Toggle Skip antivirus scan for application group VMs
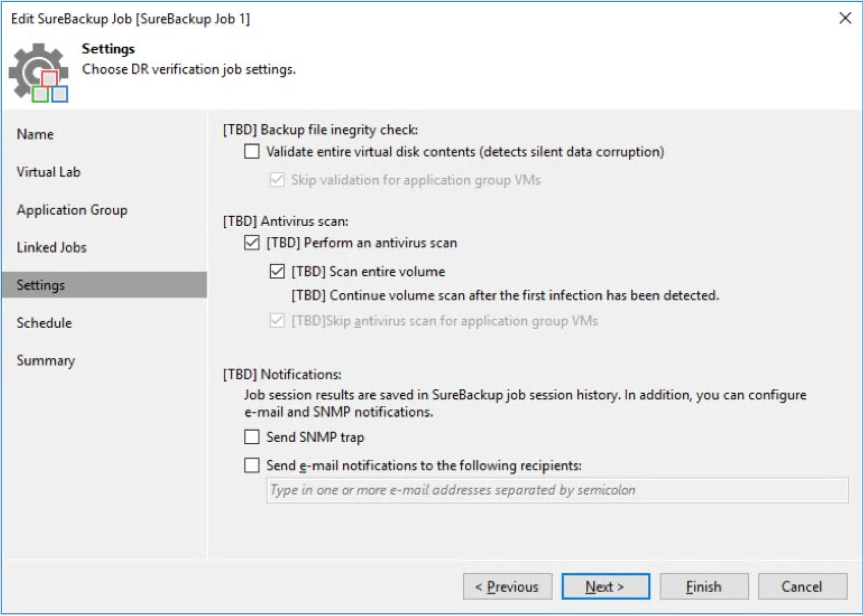863x616 pixels. [277, 321]
